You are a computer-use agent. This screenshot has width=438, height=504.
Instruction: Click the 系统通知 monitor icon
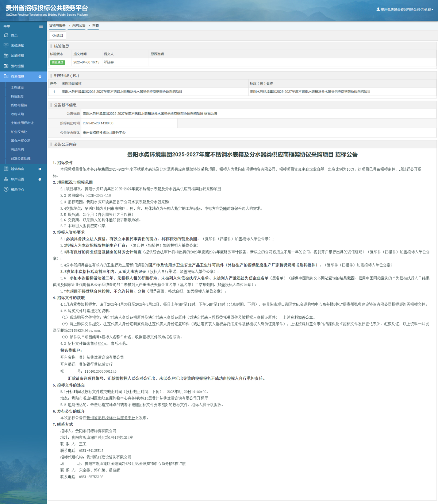pyautogui.click(x=6, y=46)
